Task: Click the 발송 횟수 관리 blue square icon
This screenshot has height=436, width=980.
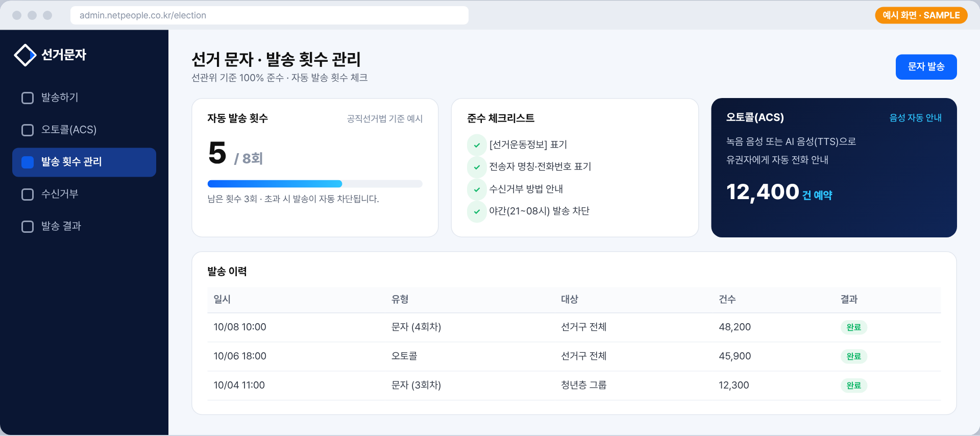Action: [28, 162]
